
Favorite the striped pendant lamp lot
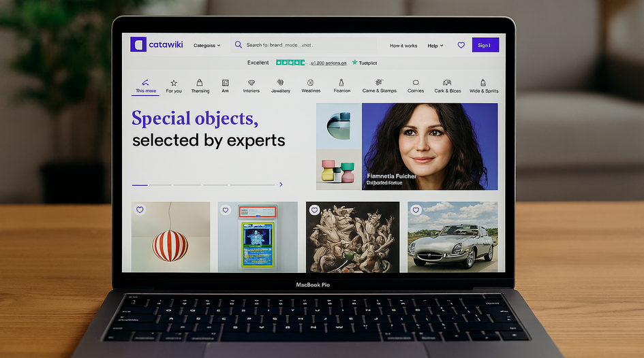pyautogui.click(x=140, y=210)
